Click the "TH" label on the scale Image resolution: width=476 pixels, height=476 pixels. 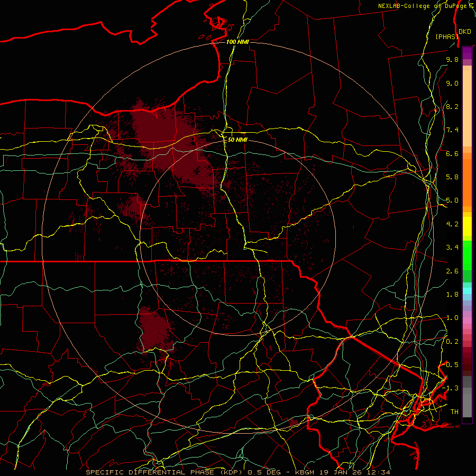454,412
